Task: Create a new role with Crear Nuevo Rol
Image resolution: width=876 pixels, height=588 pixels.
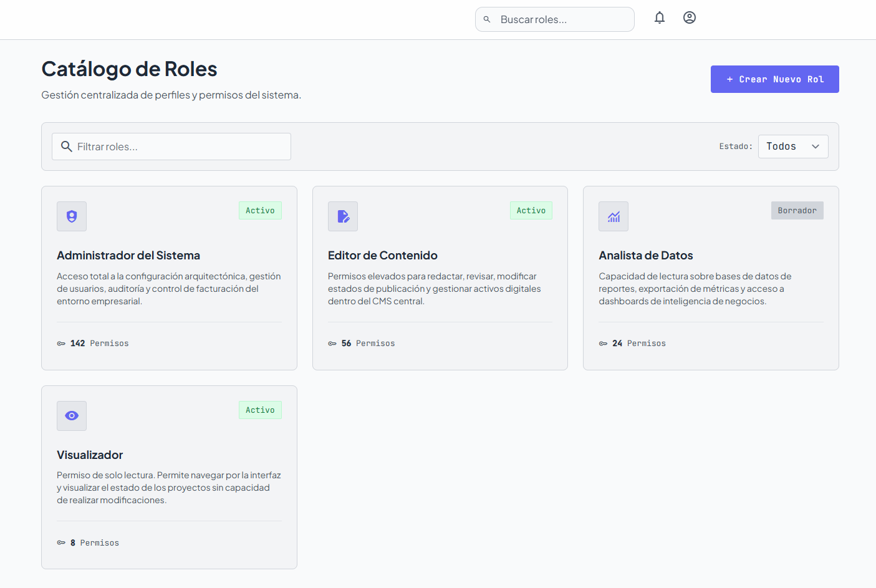Action: tap(775, 79)
